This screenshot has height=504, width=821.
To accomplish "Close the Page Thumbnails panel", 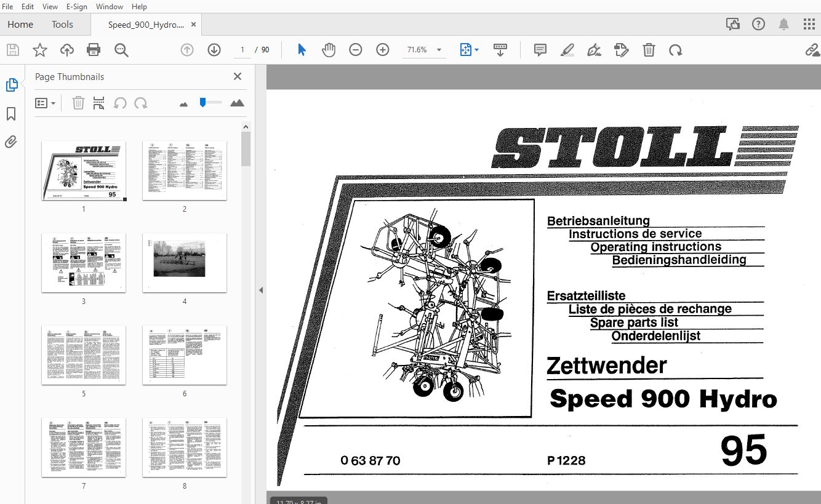I will (238, 76).
